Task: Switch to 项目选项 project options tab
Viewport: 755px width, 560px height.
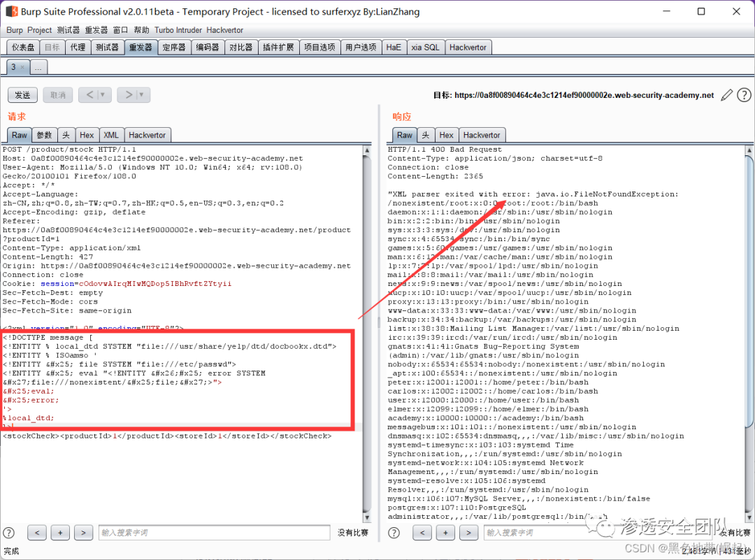Action: (319, 47)
